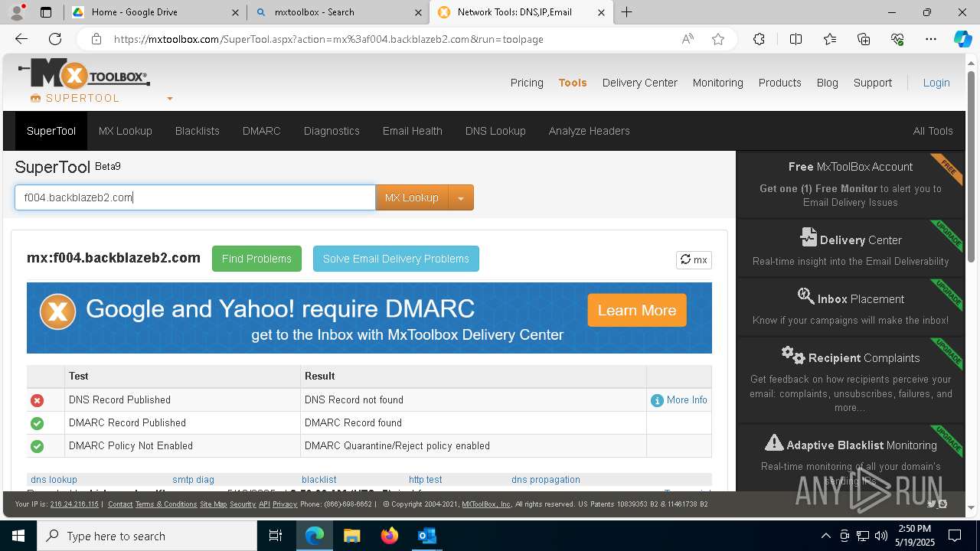Expand the MX Lookup dropdown arrow

461,197
